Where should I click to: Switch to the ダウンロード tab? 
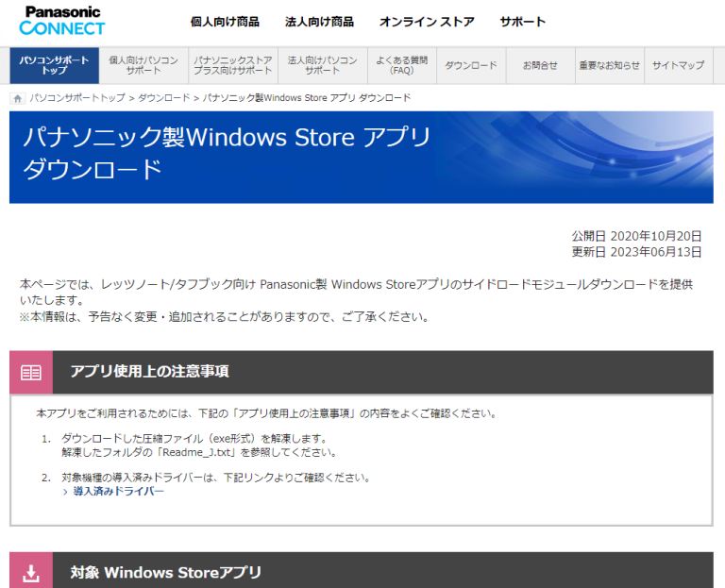[470, 65]
